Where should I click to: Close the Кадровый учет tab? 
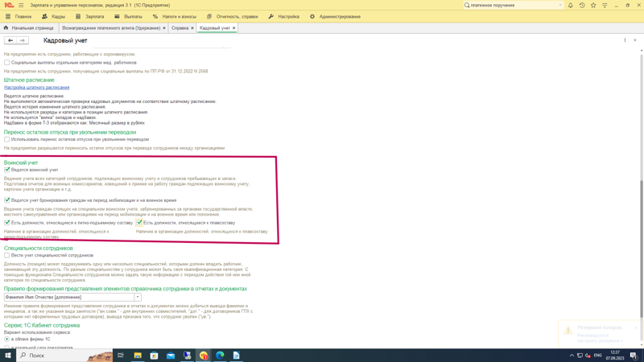pyautogui.click(x=233, y=28)
